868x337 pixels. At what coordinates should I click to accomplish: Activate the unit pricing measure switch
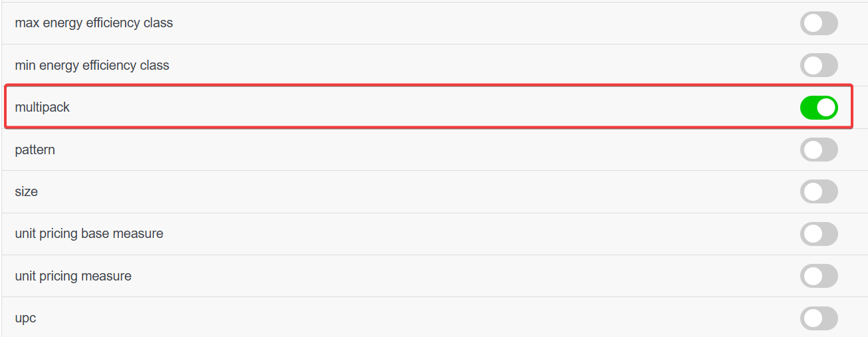(x=819, y=276)
